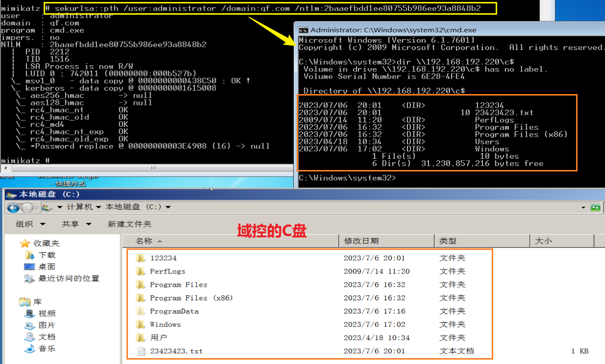Click the Explorer forward arrow button
The image size is (605, 364).
26,208
